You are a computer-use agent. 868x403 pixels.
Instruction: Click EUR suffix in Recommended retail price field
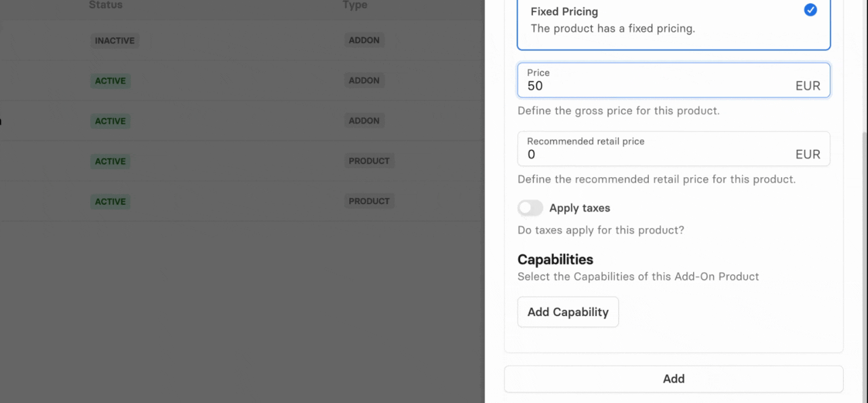click(x=808, y=155)
